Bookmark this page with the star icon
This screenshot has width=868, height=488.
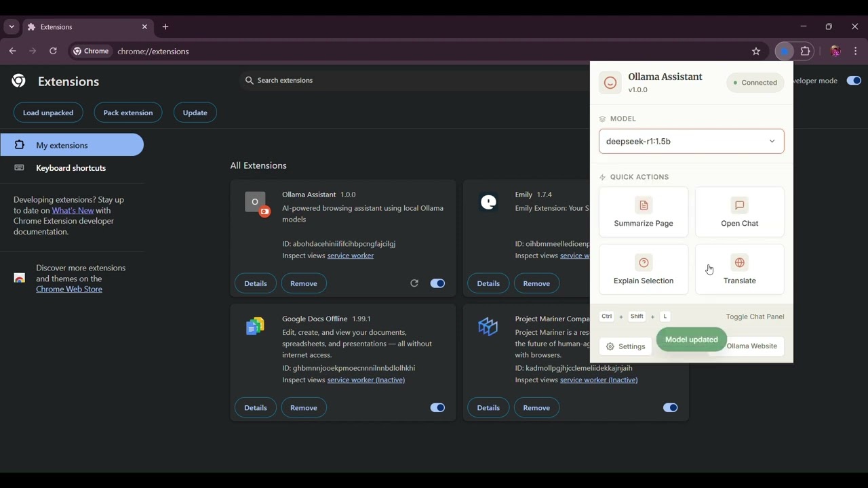pyautogui.click(x=756, y=52)
